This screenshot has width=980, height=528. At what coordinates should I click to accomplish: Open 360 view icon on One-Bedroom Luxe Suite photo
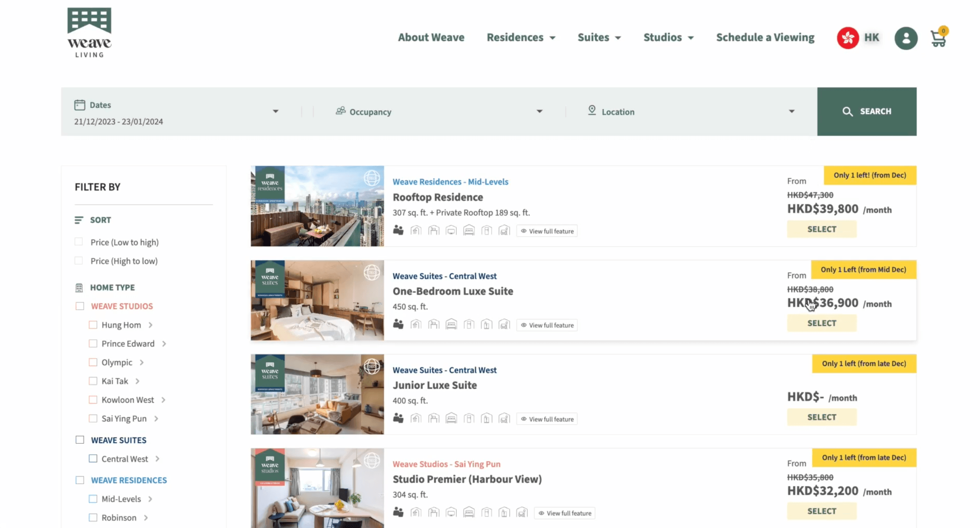(x=371, y=272)
